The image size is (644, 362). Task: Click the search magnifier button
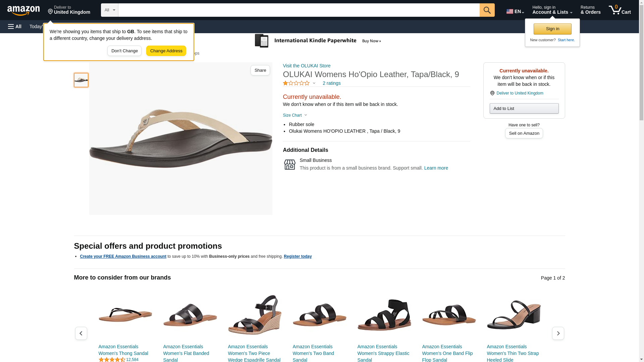click(x=487, y=10)
